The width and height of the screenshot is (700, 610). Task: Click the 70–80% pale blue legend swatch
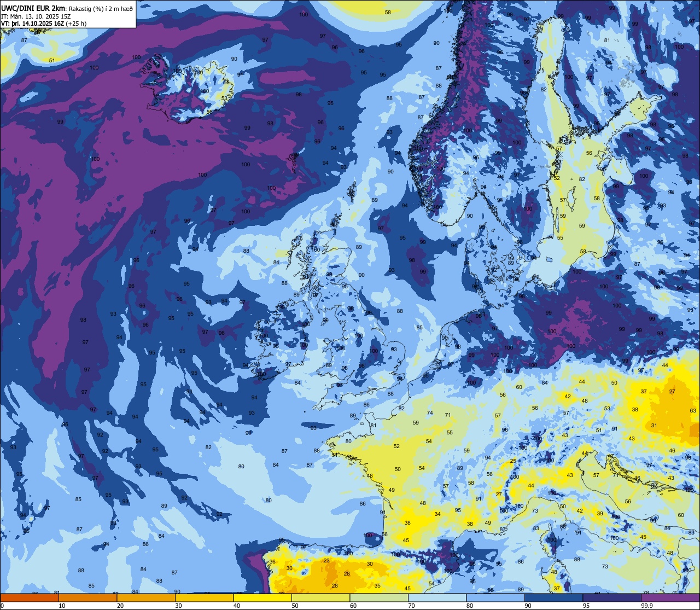pyautogui.click(x=437, y=598)
